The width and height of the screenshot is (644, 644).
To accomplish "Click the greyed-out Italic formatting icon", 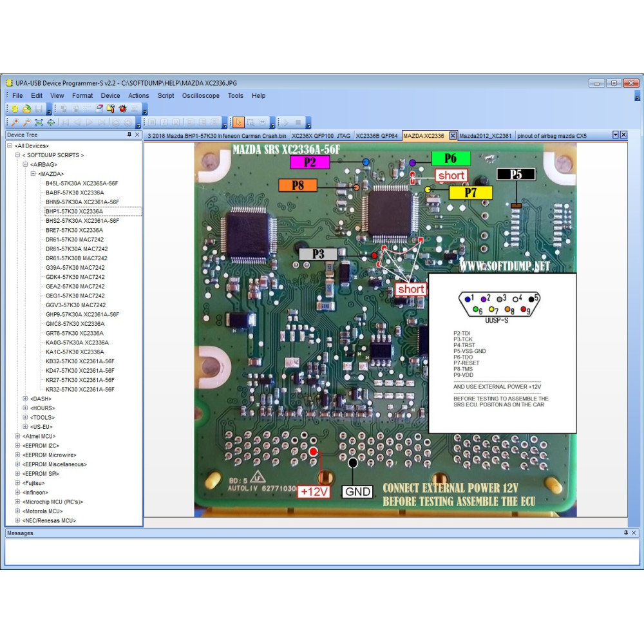I will tap(164, 122).
